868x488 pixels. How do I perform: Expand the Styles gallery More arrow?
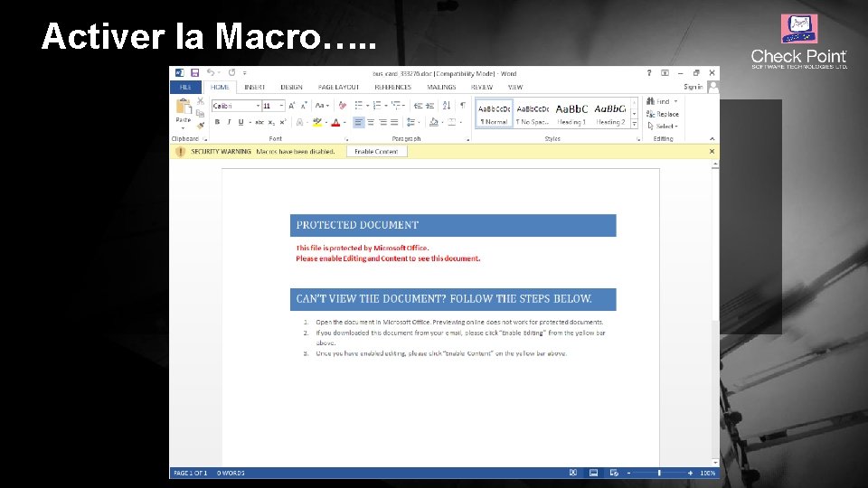click(x=635, y=125)
